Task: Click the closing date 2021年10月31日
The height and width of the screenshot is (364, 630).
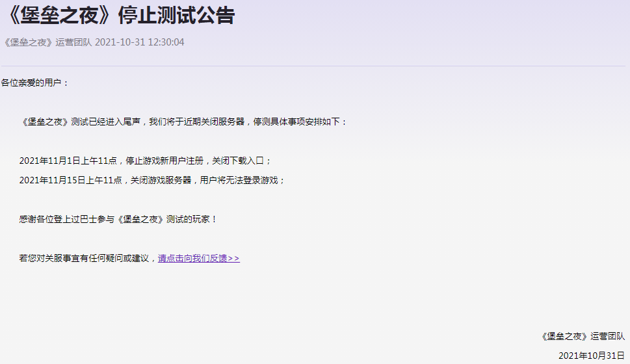Action: 592,356
